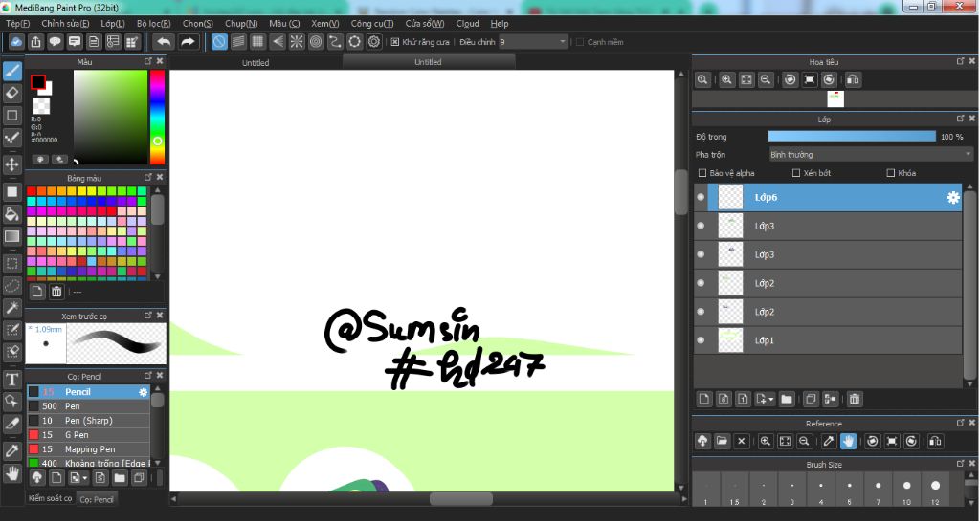Open the Chỉnh sửa(E) menu
The width and height of the screenshot is (980, 524).
(65, 24)
